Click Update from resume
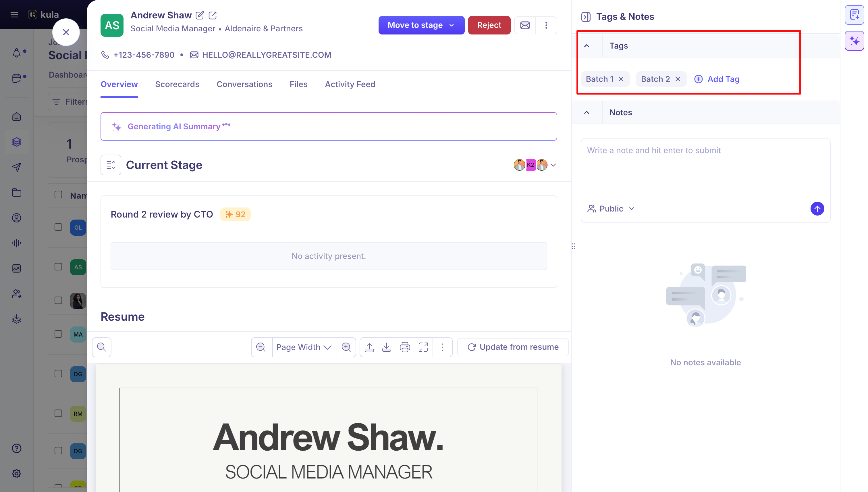This screenshot has height=492, width=868. [513, 347]
